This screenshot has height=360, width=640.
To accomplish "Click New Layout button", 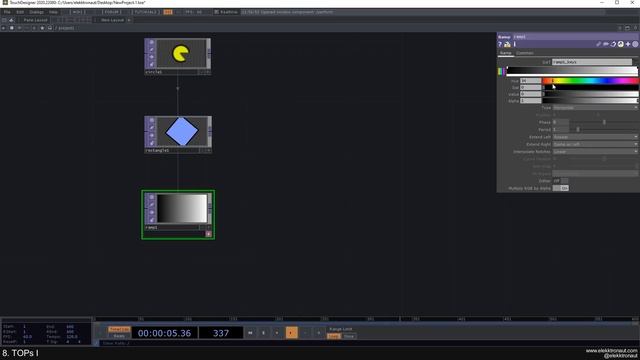I will point(112,20).
